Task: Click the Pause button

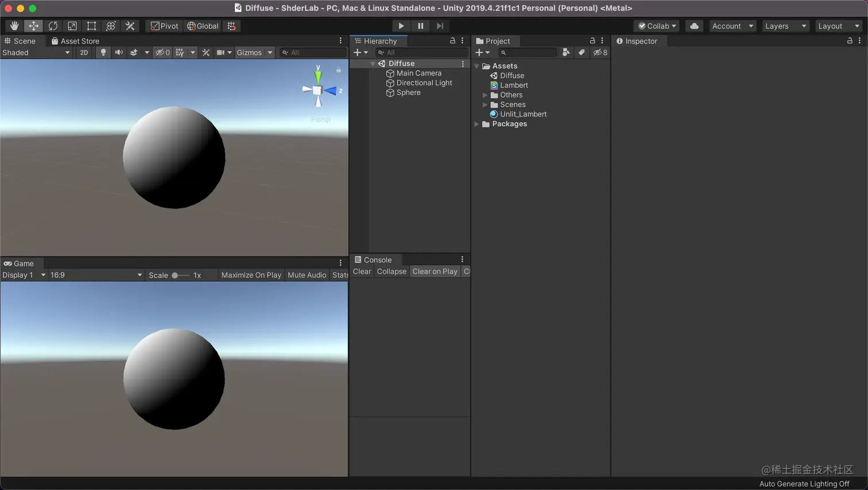Action: [421, 26]
